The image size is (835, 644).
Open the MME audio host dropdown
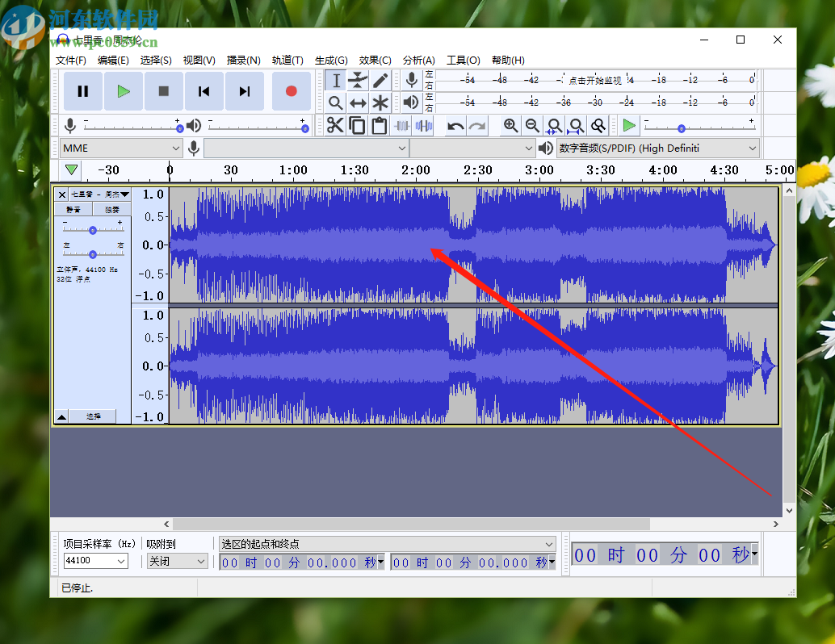click(x=121, y=148)
